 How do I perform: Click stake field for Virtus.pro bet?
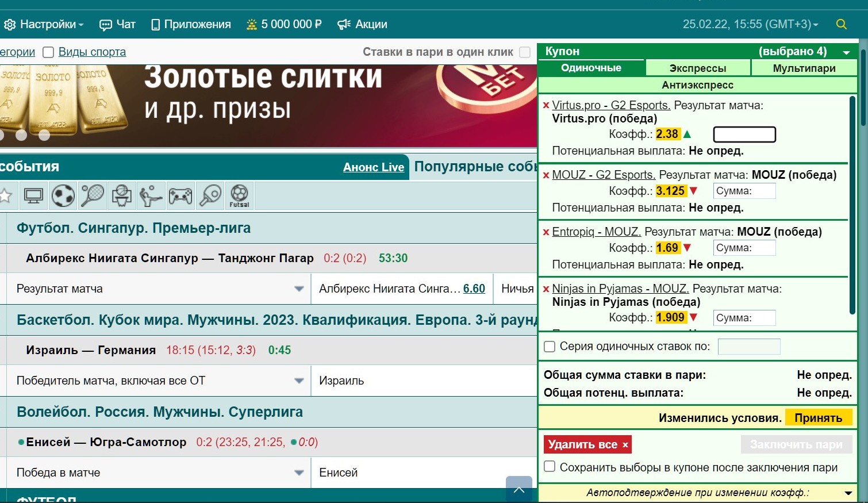[744, 135]
